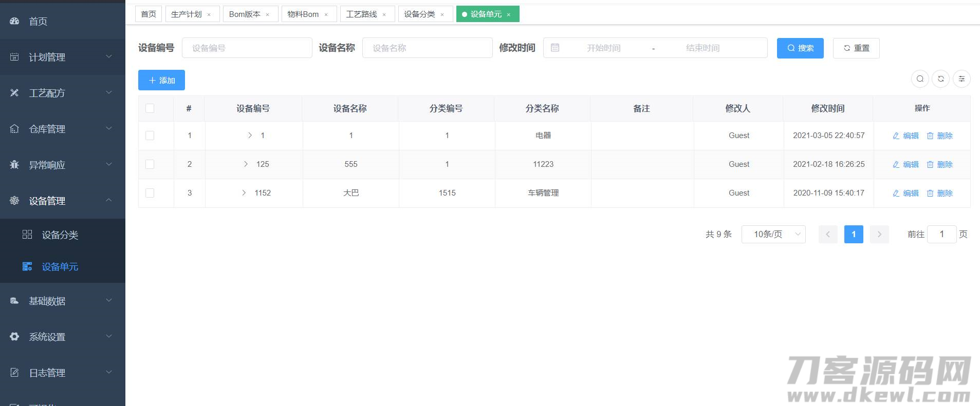This screenshot has width=980, height=406.
Task: Click the 系统设置 gear icon
Action: click(x=14, y=337)
